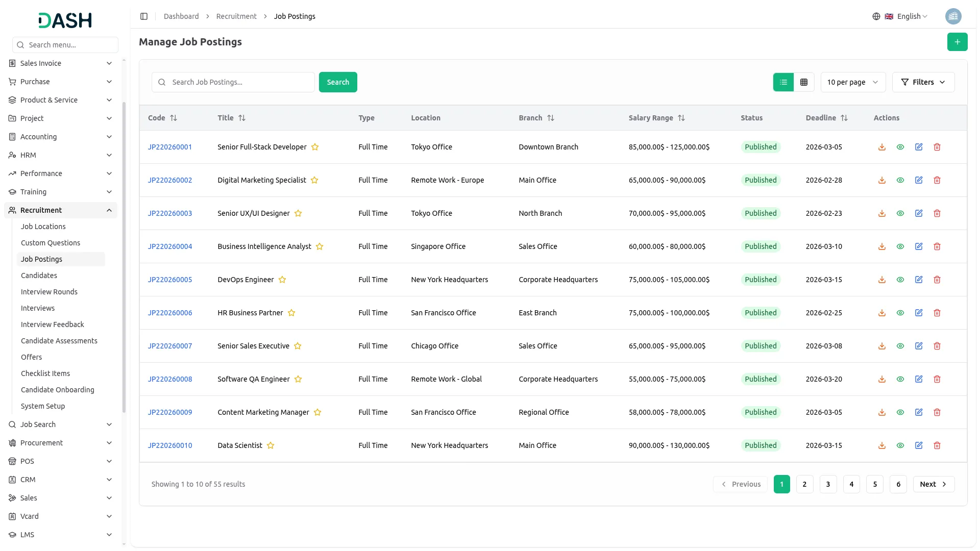Switch to grid view layout
Image resolution: width=980 pixels, height=551 pixels.
pyautogui.click(x=803, y=82)
